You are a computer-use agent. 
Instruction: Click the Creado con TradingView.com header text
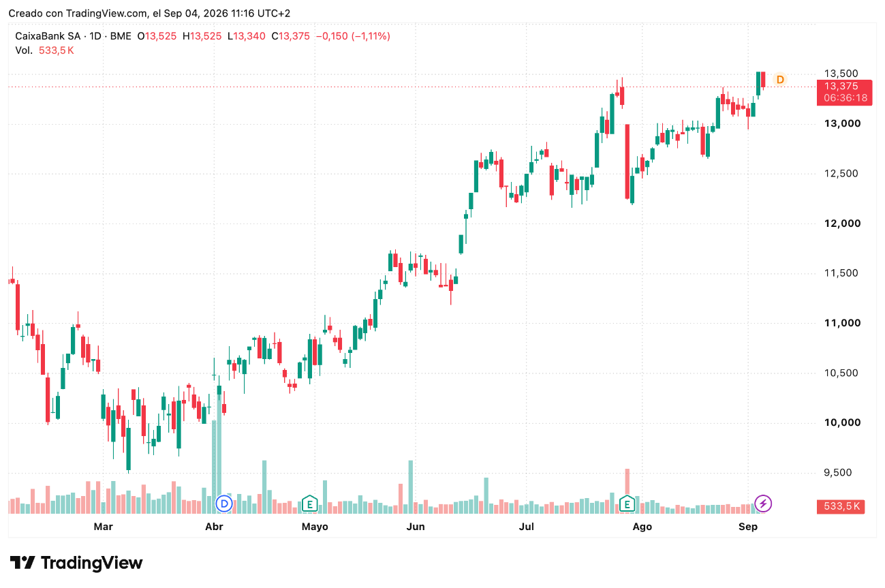pos(149,13)
